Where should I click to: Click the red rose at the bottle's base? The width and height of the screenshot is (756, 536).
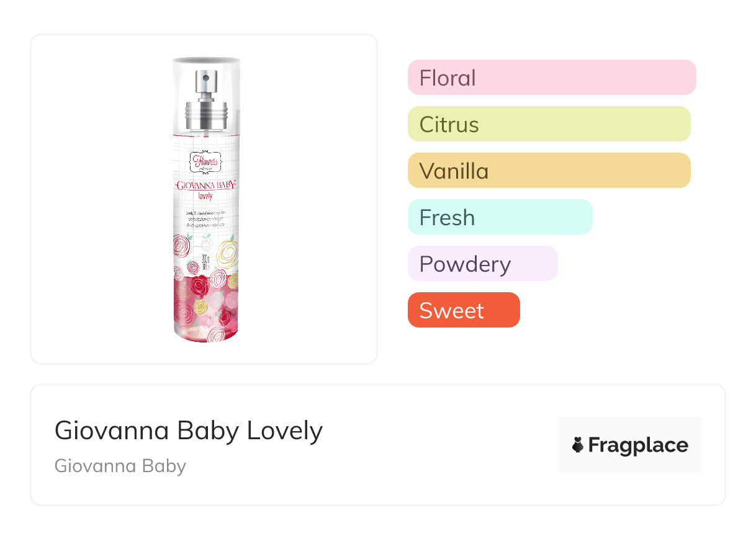[x=200, y=287]
